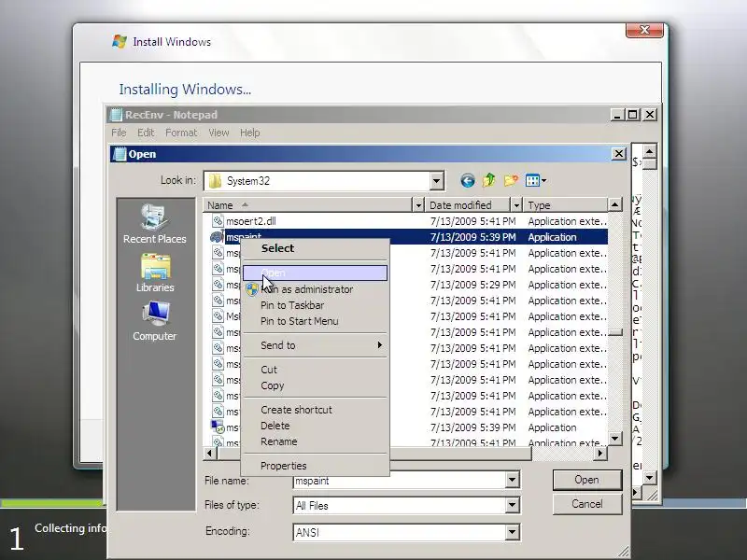Click the shield icon beside Run as administrator
This screenshot has width=747, height=560.
pos(252,289)
